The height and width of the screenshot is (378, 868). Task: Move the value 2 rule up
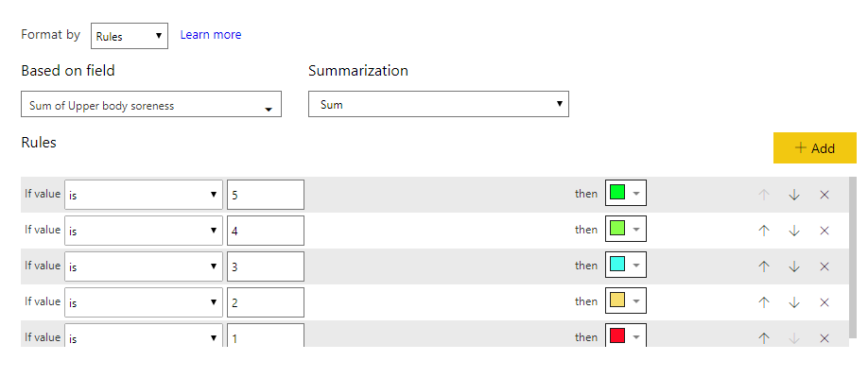point(764,302)
